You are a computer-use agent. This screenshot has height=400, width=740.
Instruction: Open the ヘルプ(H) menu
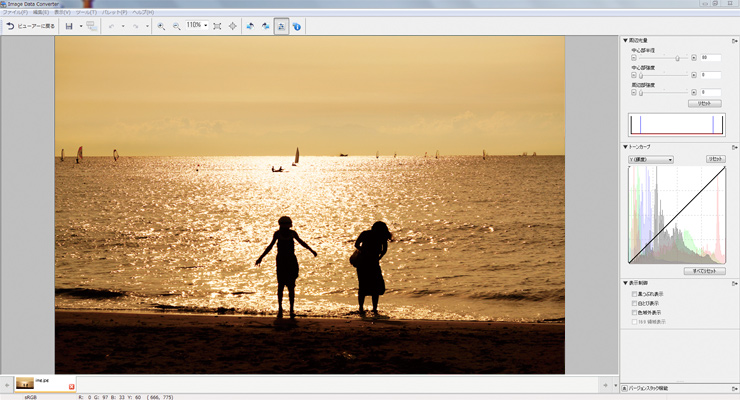144,12
